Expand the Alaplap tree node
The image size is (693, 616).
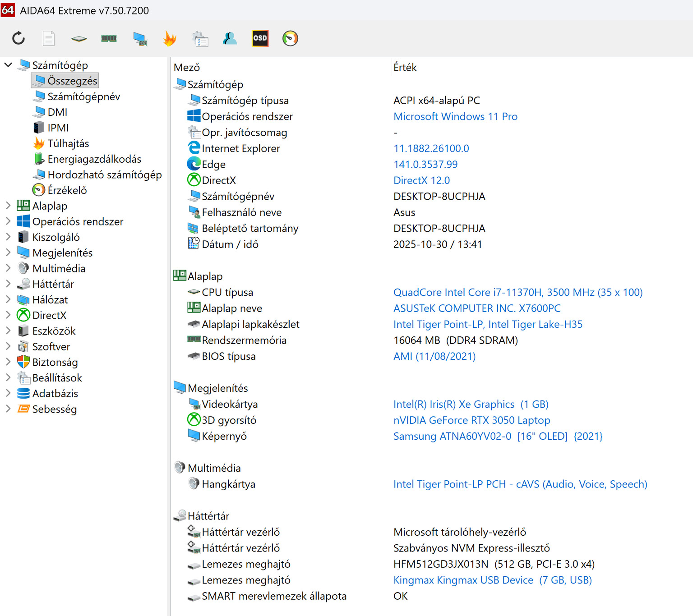pos(8,206)
